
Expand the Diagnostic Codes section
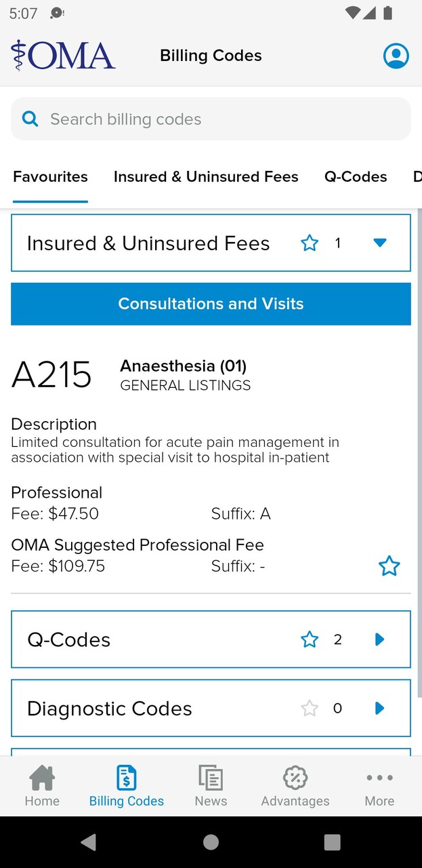[x=379, y=708]
